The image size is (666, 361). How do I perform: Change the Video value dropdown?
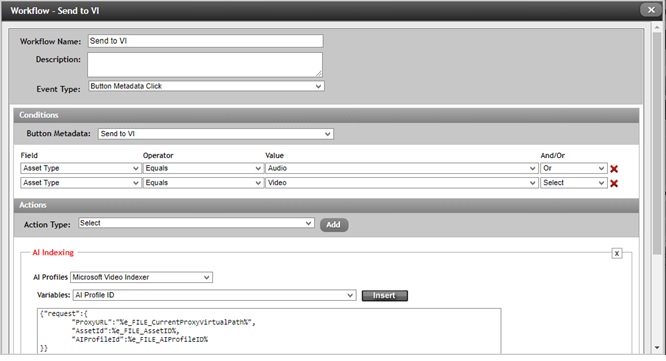pos(401,183)
